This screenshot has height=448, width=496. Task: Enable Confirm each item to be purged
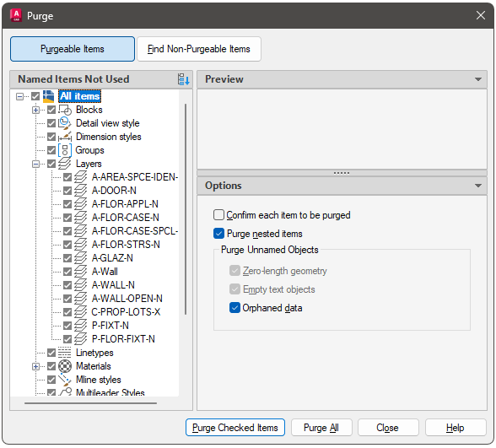coord(219,215)
